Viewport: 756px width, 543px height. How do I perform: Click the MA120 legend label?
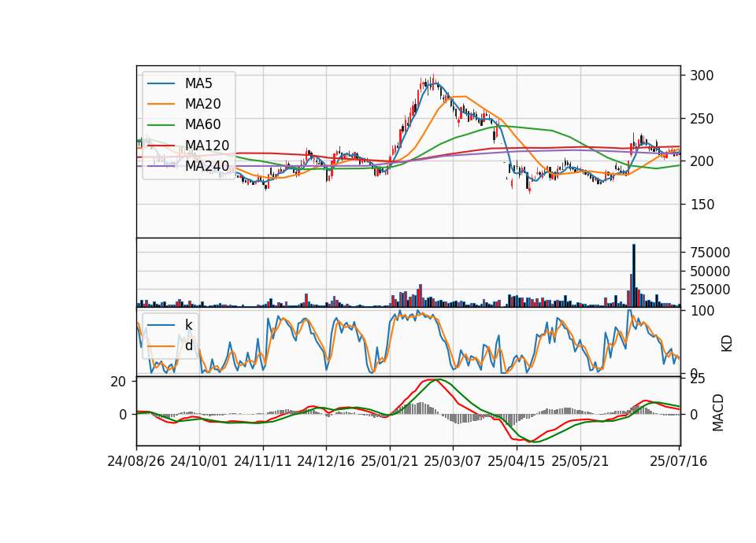point(207,145)
